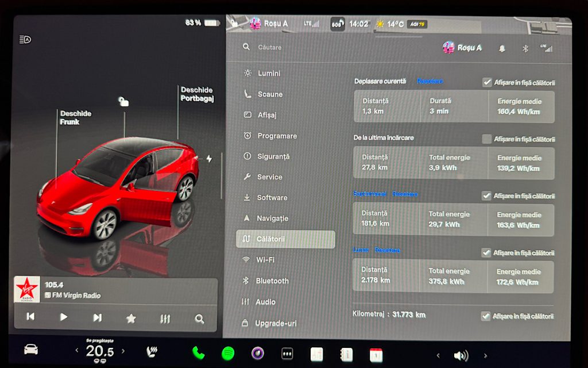This screenshot has height=368, width=588.
Task: Open media search magnifier in player
Action: coord(199,318)
